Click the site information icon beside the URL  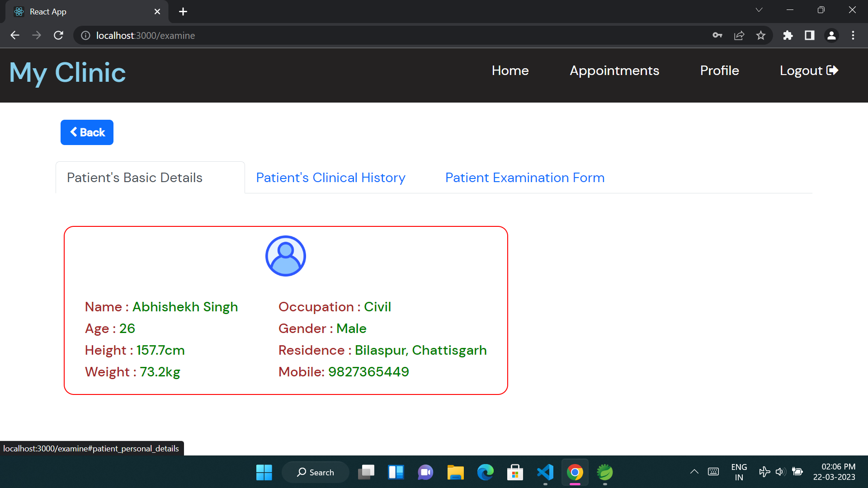tap(85, 35)
